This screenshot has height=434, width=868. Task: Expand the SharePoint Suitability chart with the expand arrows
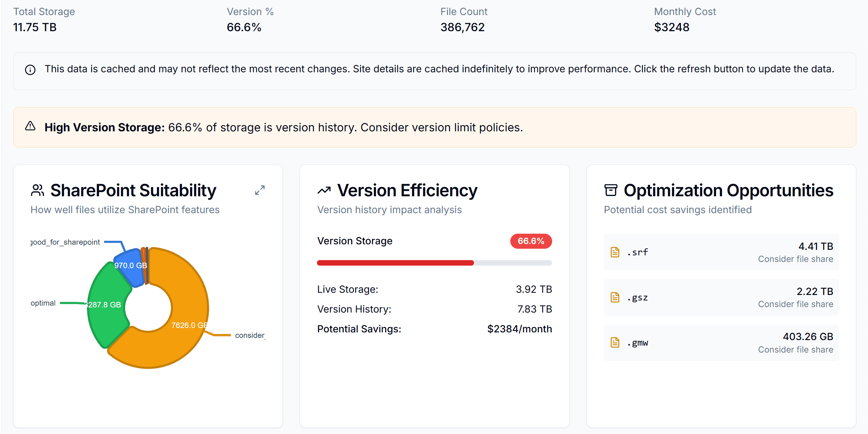(x=260, y=190)
